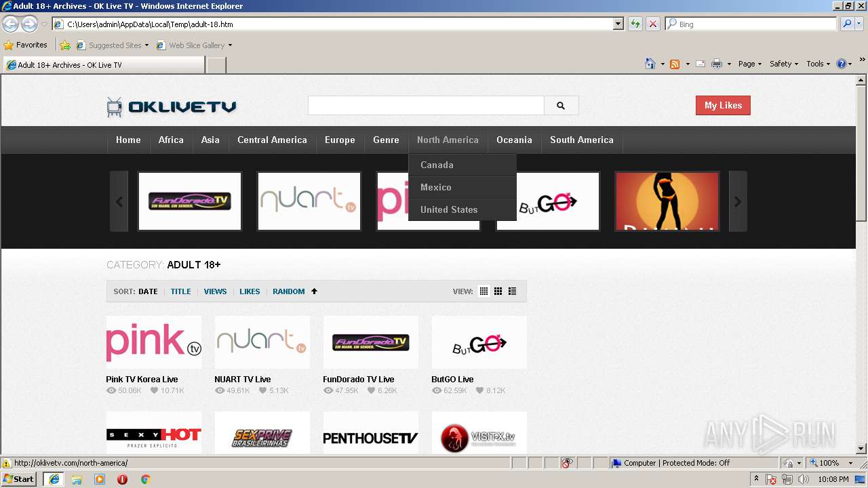The height and width of the screenshot is (488, 868).
Task: Open Favorites star button
Action: click(x=26, y=45)
